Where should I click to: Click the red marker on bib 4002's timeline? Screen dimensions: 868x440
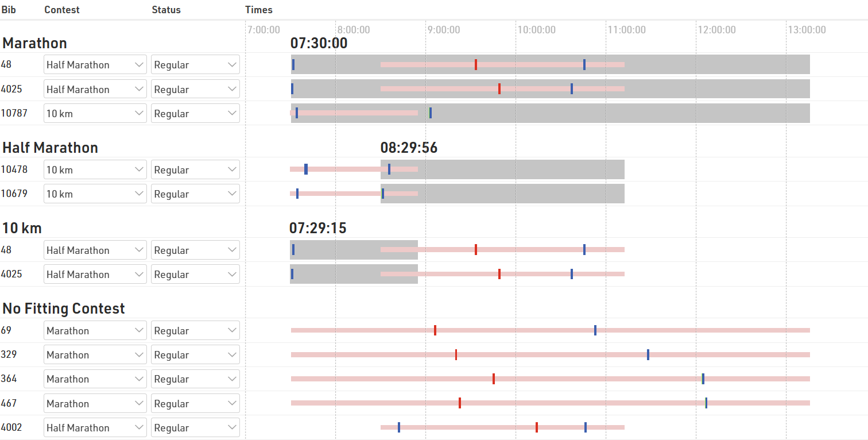(x=537, y=427)
